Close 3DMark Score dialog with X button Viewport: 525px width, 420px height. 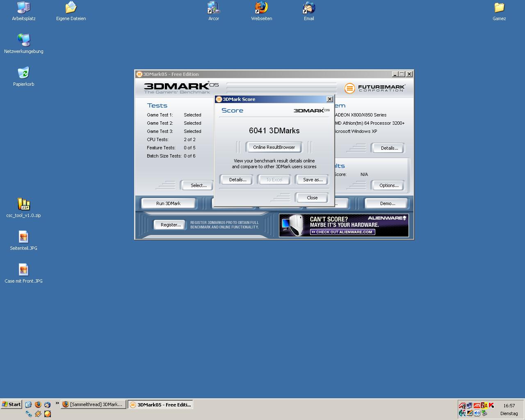(x=329, y=99)
